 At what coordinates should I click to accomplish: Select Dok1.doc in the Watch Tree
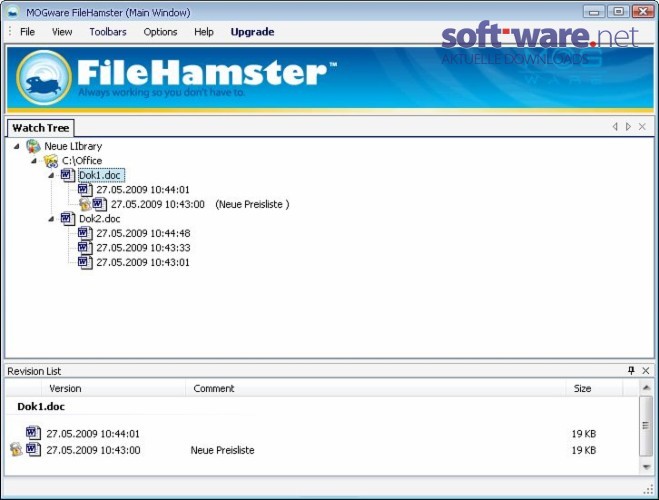tap(101, 175)
